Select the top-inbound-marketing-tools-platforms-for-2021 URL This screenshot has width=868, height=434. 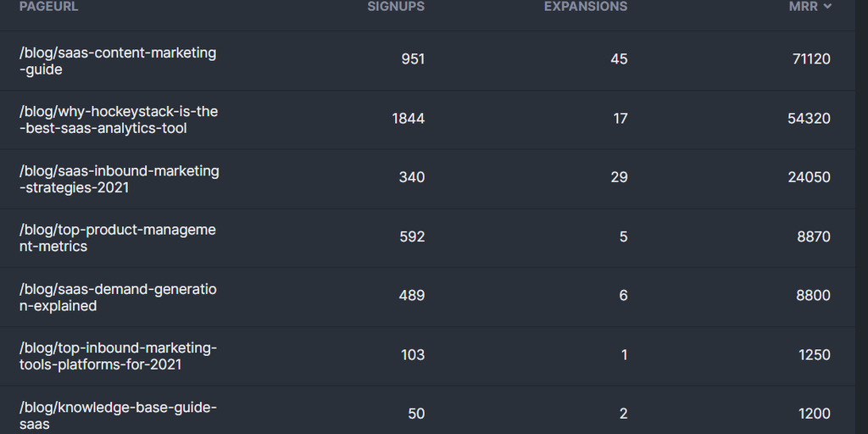[x=119, y=357]
